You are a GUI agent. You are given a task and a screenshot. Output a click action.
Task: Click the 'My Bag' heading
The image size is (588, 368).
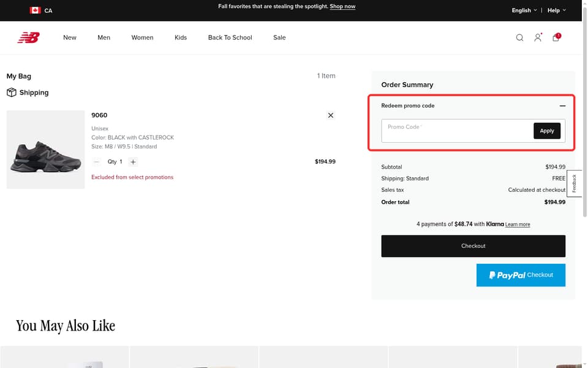19,76
